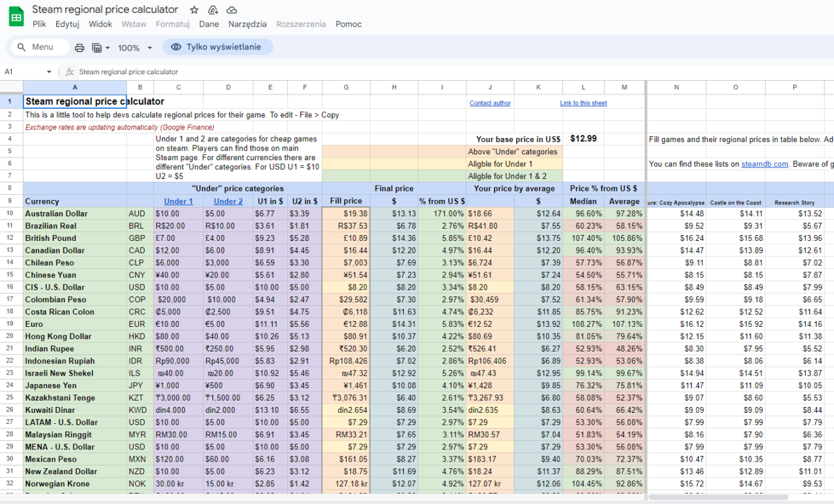Open the filter views dropdown icon
Screen dimensions: 834x504
point(101,48)
